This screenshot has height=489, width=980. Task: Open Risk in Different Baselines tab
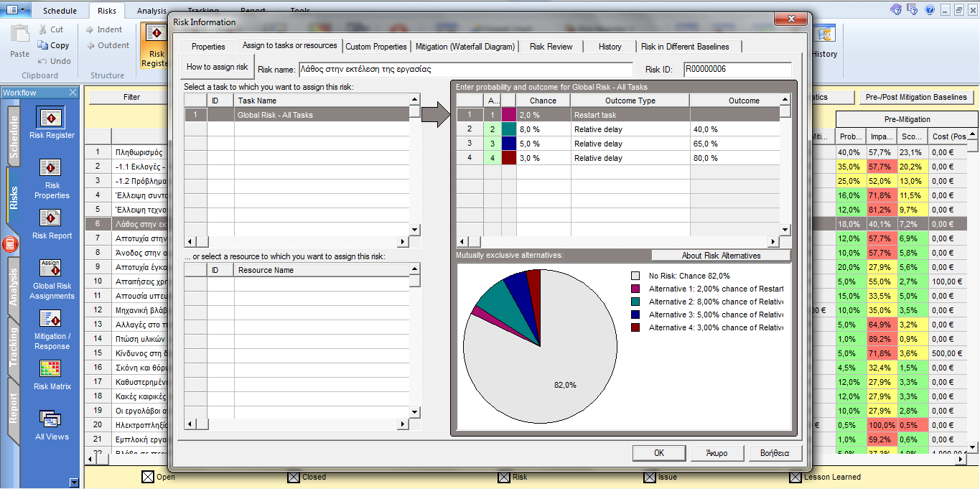(685, 47)
